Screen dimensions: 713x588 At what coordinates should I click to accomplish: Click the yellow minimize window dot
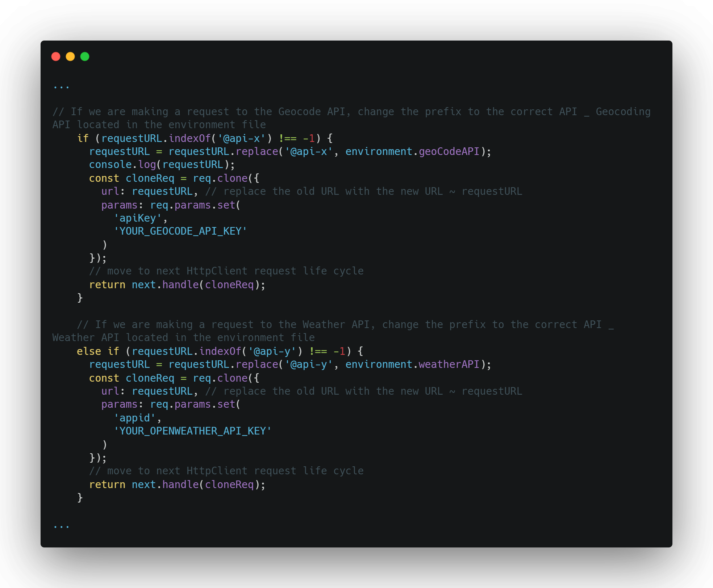point(70,56)
